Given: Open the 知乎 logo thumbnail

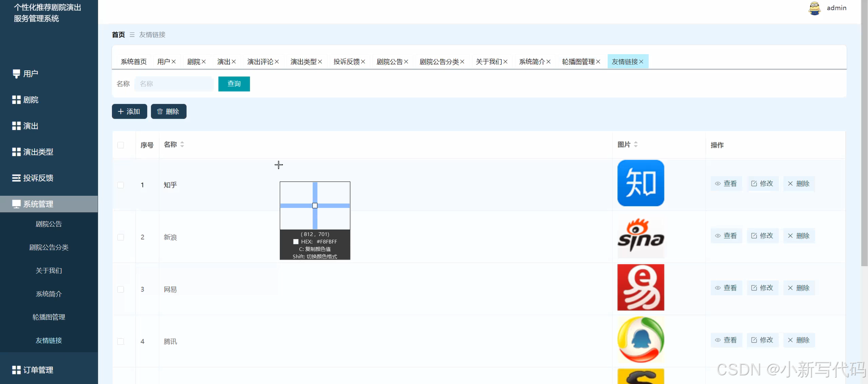Looking at the screenshot, I should pyautogui.click(x=641, y=183).
